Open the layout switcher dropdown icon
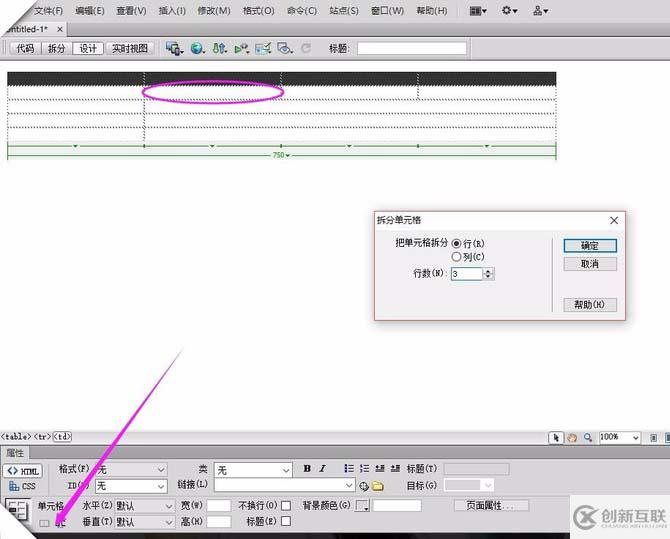 click(478, 11)
